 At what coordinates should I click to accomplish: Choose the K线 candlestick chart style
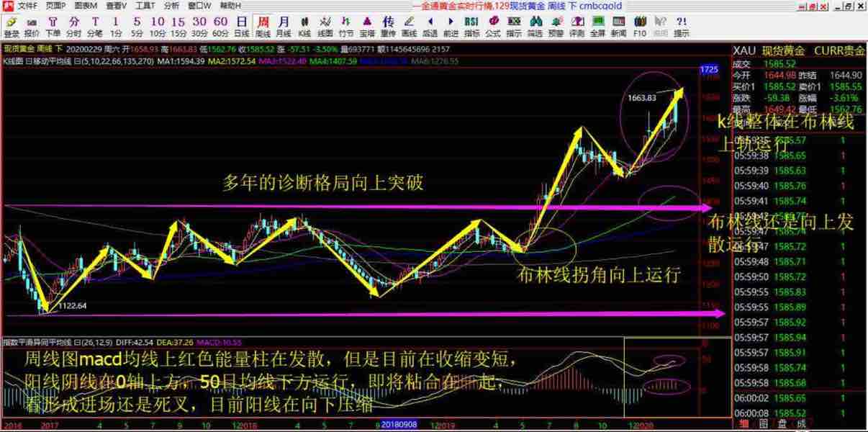pos(304,27)
